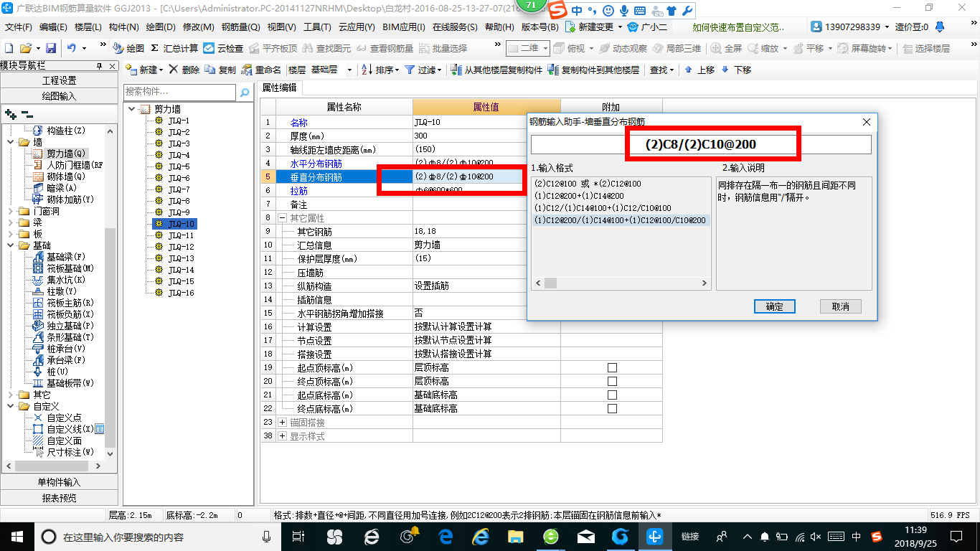The height and width of the screenshot is (551, 980).
Task: Select component JLQ-12 in the list
Action: (x=181, y=247)
